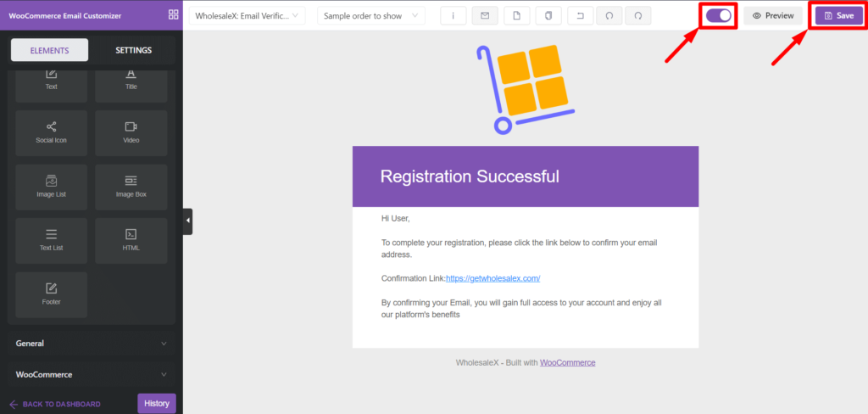Expand the WooCommerce section
Image resolution: width=868 pixels, height=414 pixels.
[x=92, y=374]
